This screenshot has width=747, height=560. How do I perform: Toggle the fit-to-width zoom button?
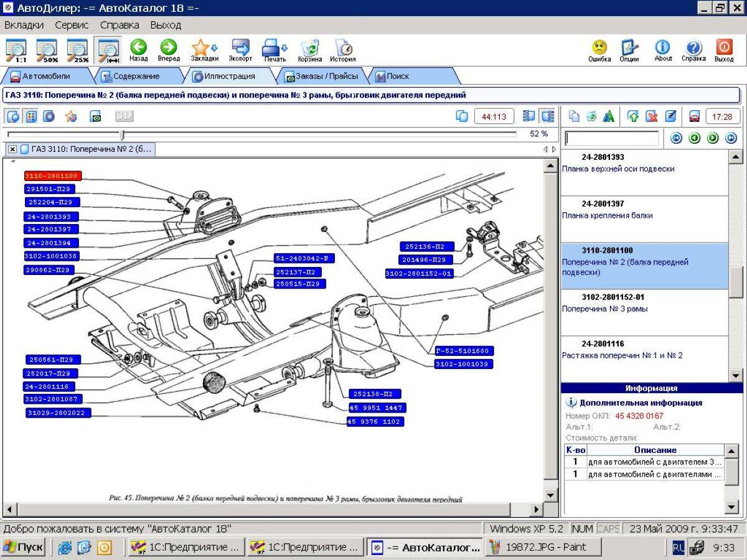click(109, 50)
